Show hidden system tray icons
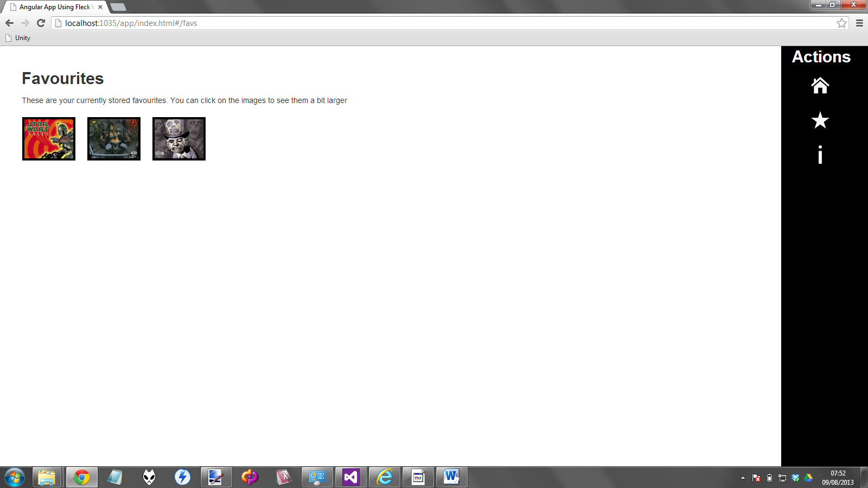The height and width of the screenshot is (488, 868). coord(743,478)
